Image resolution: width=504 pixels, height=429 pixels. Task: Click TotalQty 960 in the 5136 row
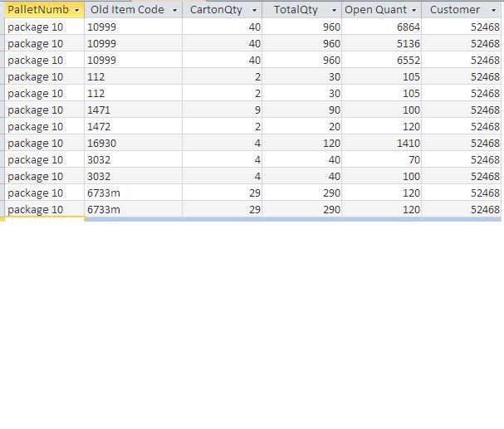[301, 43]
